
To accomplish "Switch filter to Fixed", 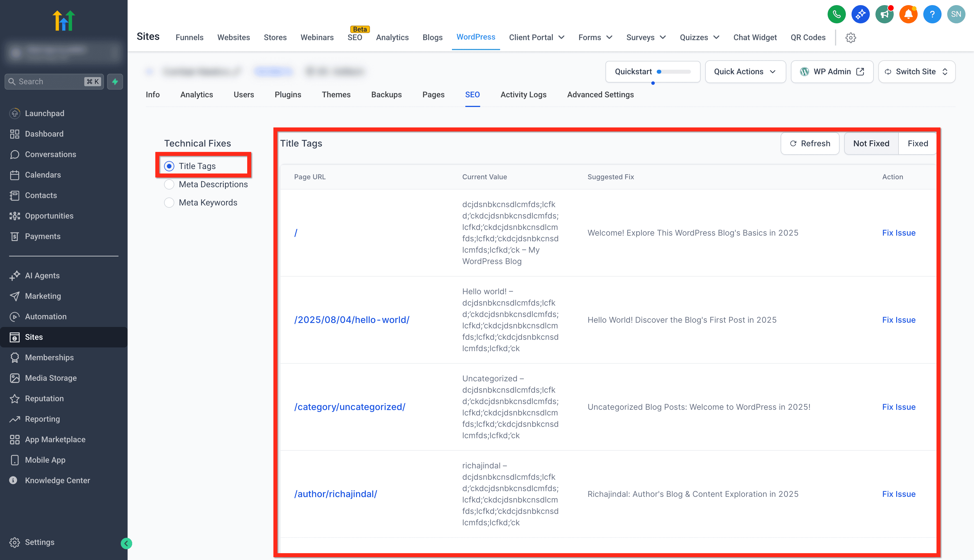I will (x=917, y=143).
